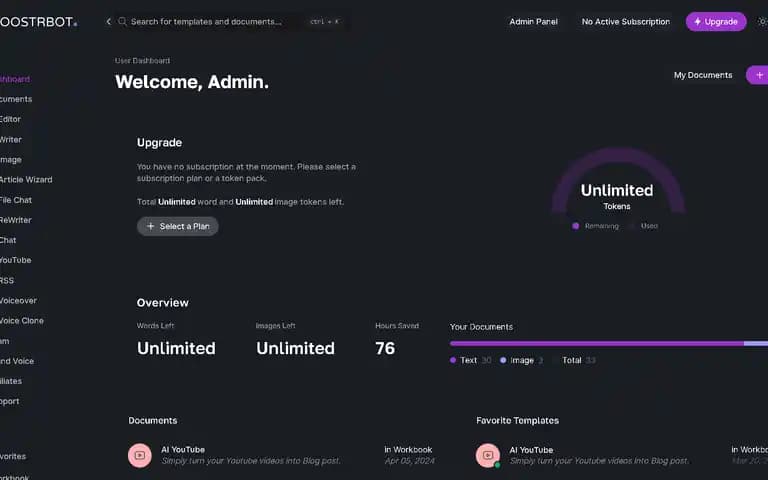Click the Select a Plan button
The image size is (768, 480).
pos(177,226)
